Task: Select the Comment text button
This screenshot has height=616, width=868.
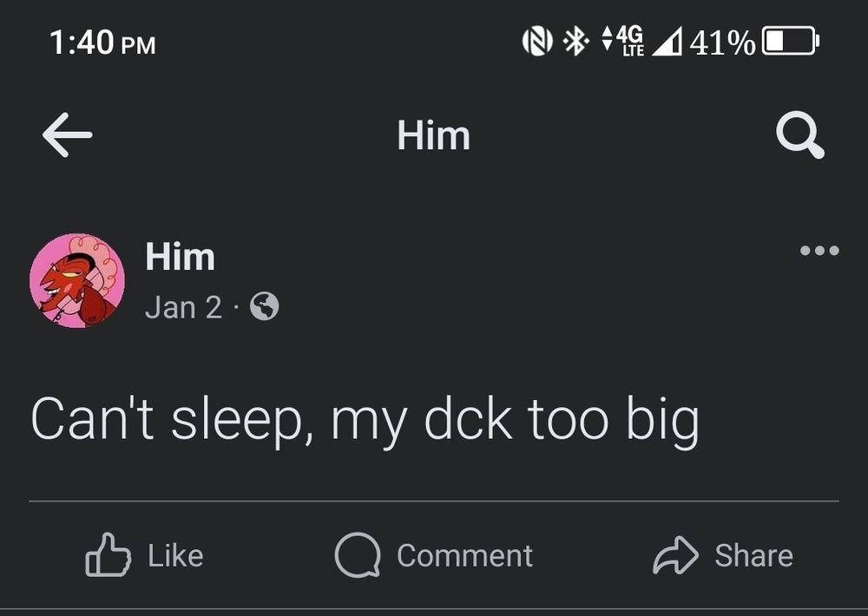Action: coord(464,555)
